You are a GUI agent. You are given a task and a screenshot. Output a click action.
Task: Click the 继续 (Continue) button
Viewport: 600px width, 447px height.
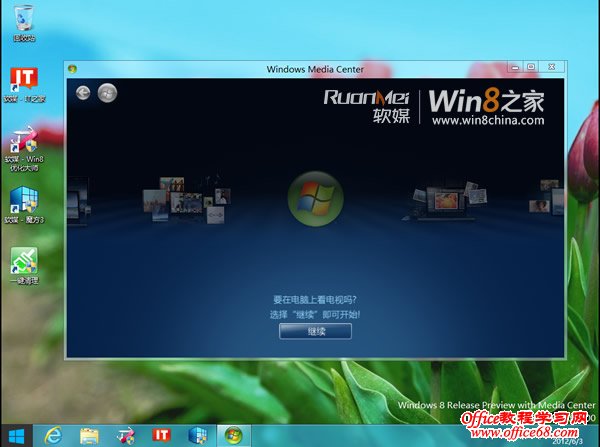point(315,331)
